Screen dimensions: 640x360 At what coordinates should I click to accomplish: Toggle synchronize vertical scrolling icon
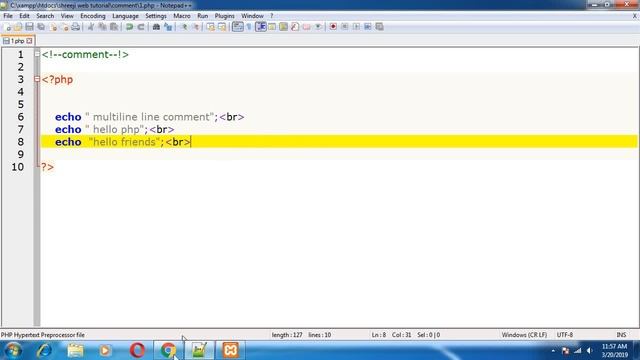click(210, 27)
